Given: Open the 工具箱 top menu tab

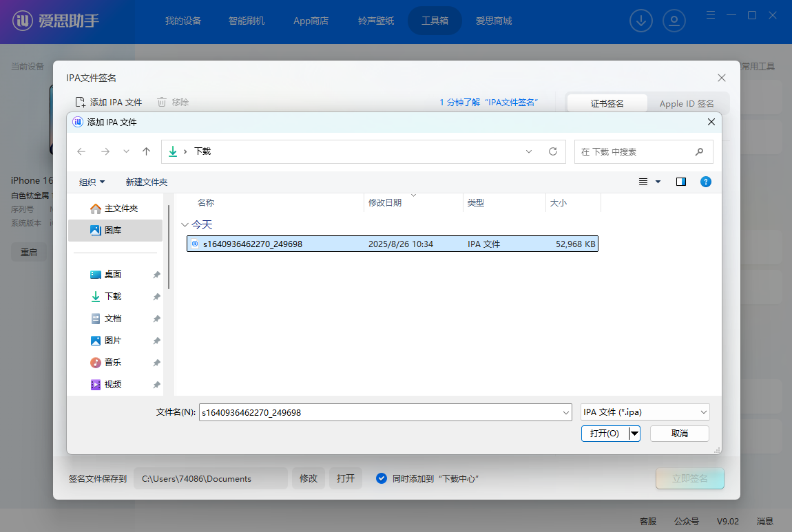Looking at the screenshot, I should pyautogui.click(x=435, y=21).
